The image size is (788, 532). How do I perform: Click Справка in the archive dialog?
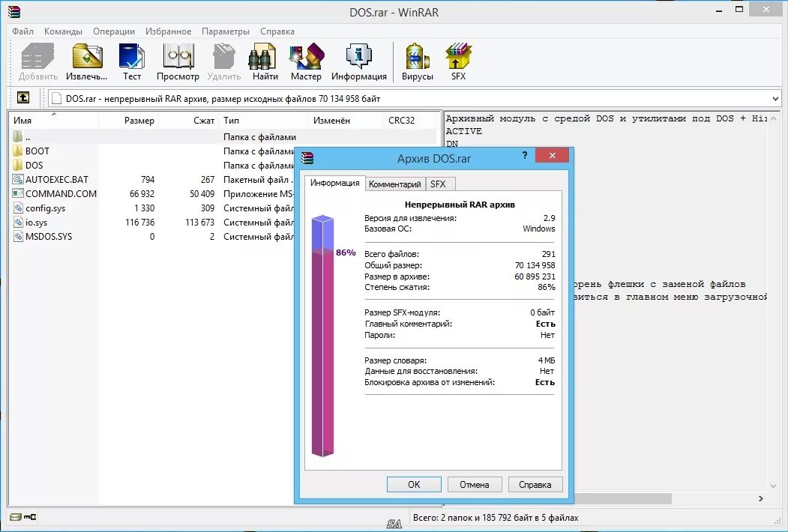tap(535, 484)
